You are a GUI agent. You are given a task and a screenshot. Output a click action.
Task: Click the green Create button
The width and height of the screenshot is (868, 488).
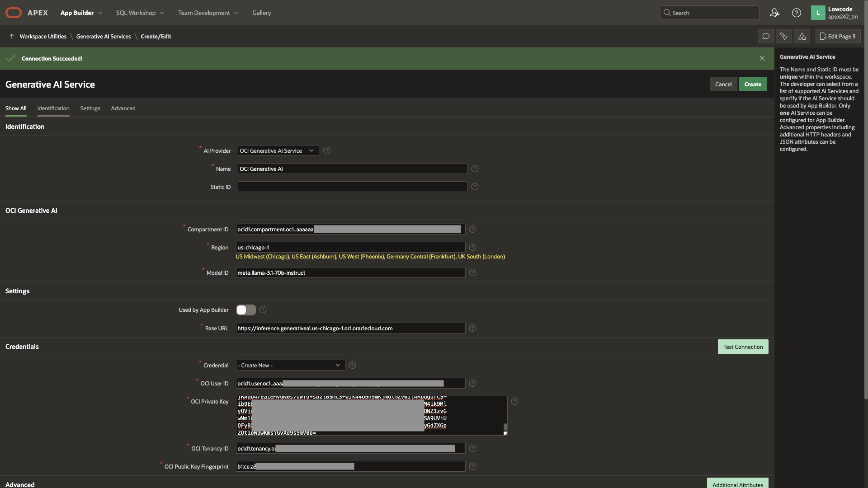[752, 84]
